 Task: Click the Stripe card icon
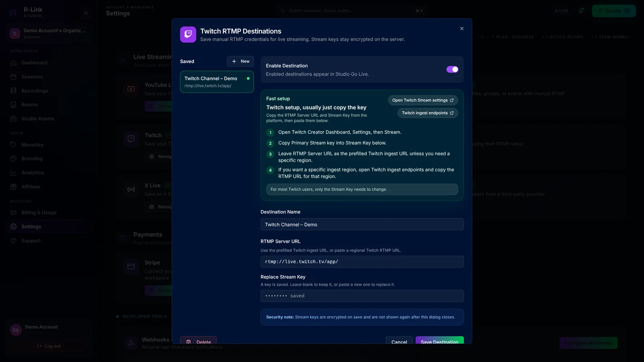coord(131,266)
